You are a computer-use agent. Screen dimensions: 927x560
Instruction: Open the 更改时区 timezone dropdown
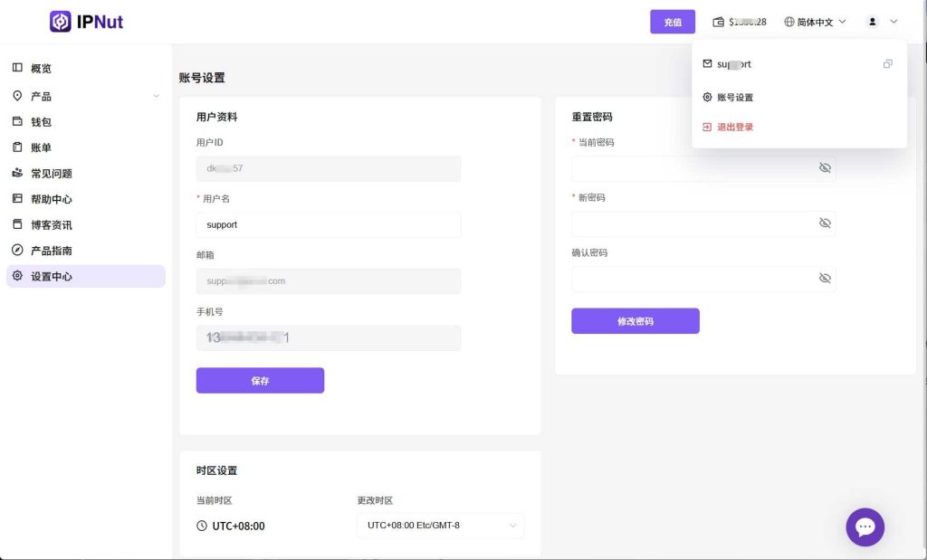coord(440,526)
